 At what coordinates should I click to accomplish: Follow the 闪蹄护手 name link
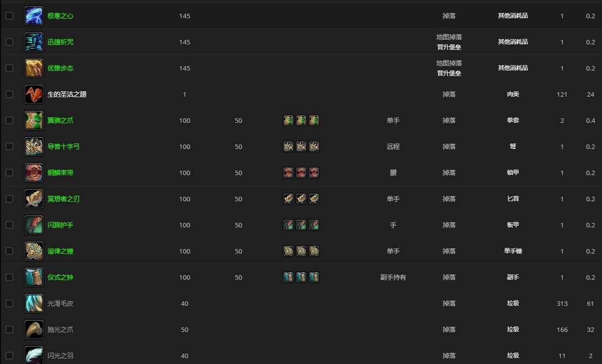point(60,225)
